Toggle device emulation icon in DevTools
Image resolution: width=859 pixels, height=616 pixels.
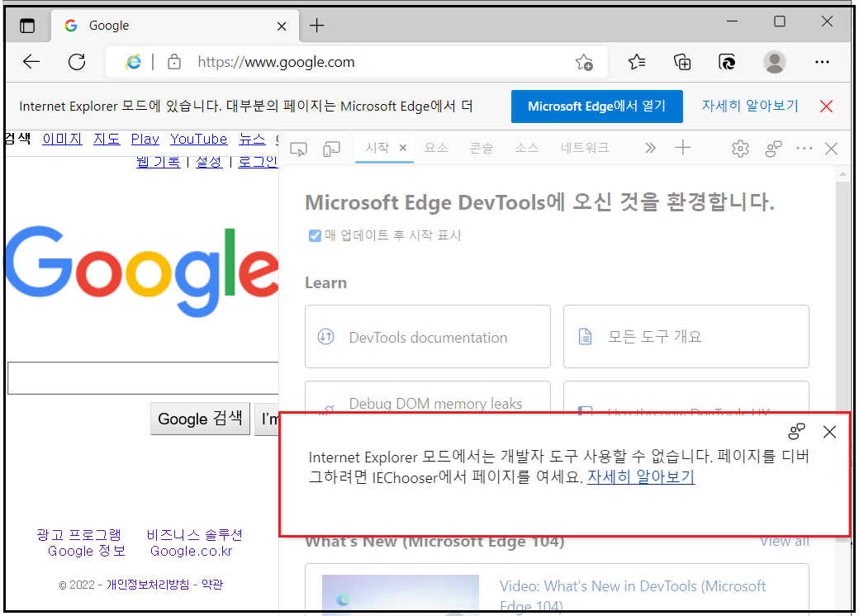(x=331, y=149)
